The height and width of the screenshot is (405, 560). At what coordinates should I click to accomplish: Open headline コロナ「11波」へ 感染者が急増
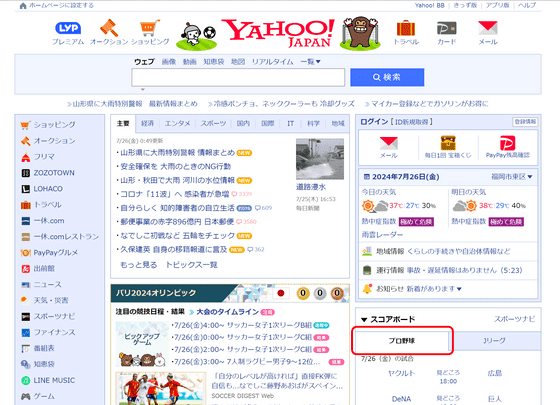[175, 194]
